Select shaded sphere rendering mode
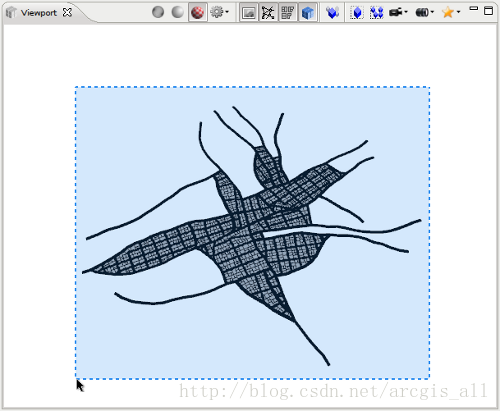Viewport: 500px width, 411px height. click(178, 12)
